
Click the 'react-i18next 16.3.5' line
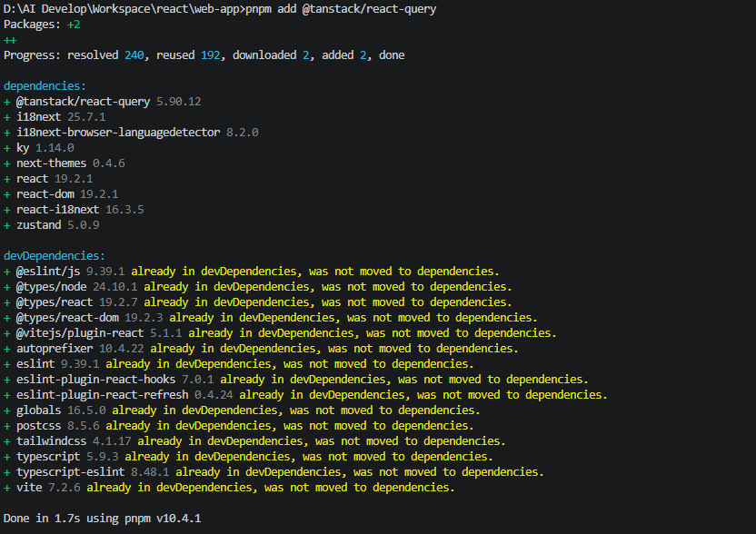[74, 210]
